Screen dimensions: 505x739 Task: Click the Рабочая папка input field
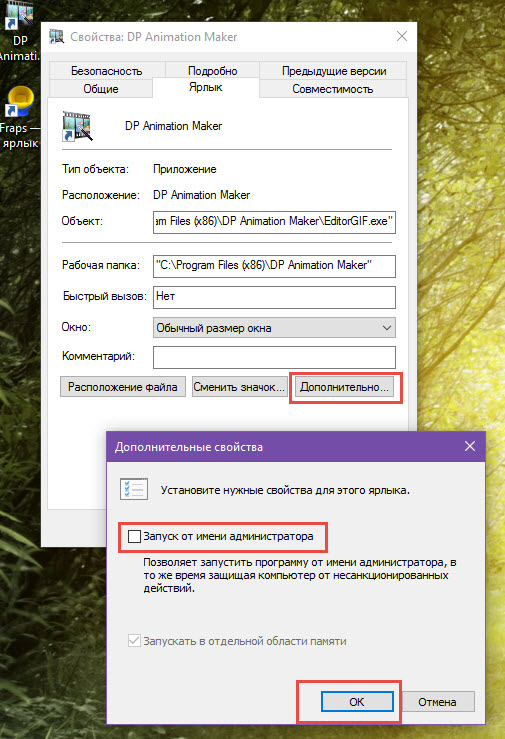[x=274, y=266]
